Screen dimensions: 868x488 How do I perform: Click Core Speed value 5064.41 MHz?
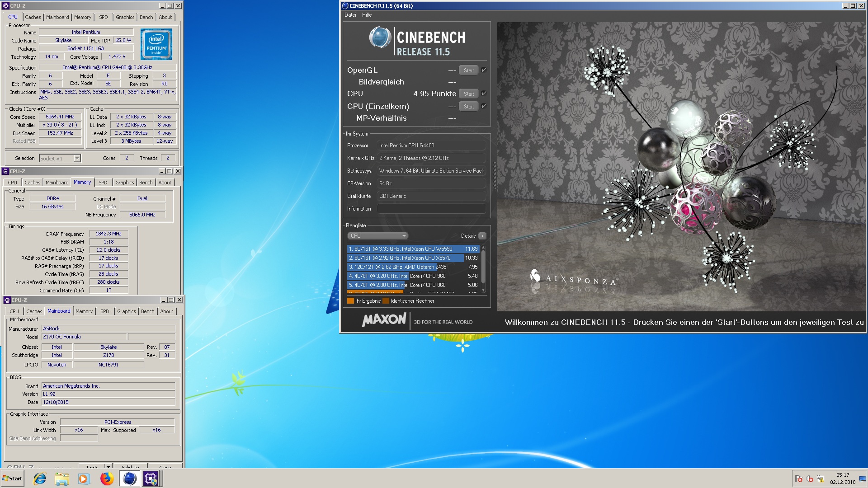coord(60,117)
